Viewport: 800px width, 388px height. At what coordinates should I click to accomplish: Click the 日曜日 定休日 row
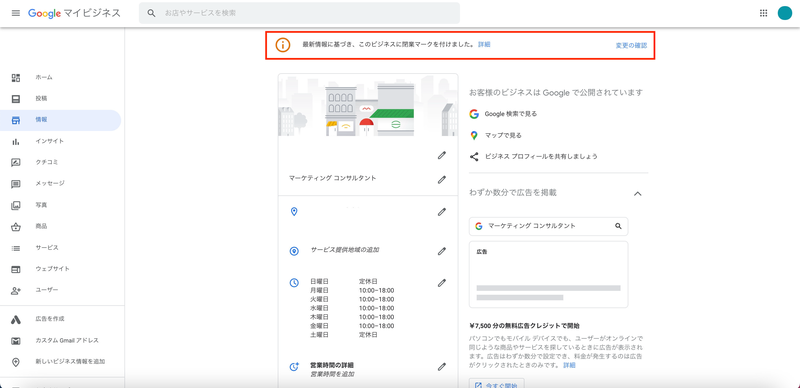tap(344, 281)
